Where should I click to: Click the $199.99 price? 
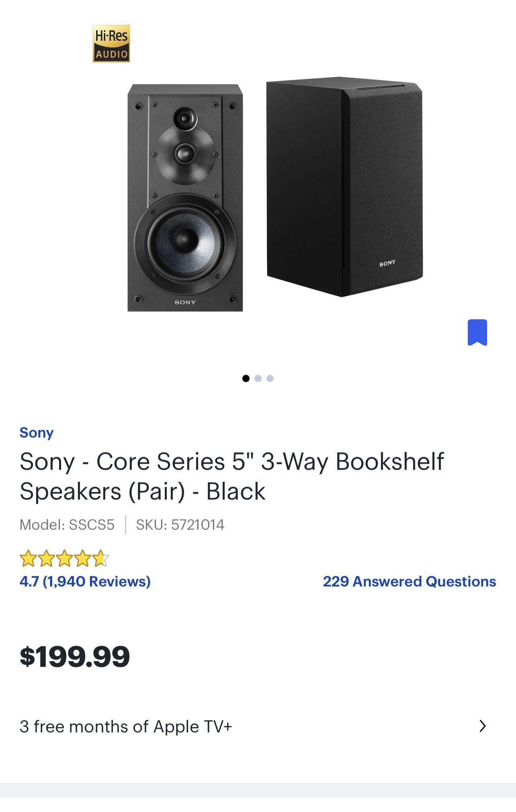coord(75,657)
